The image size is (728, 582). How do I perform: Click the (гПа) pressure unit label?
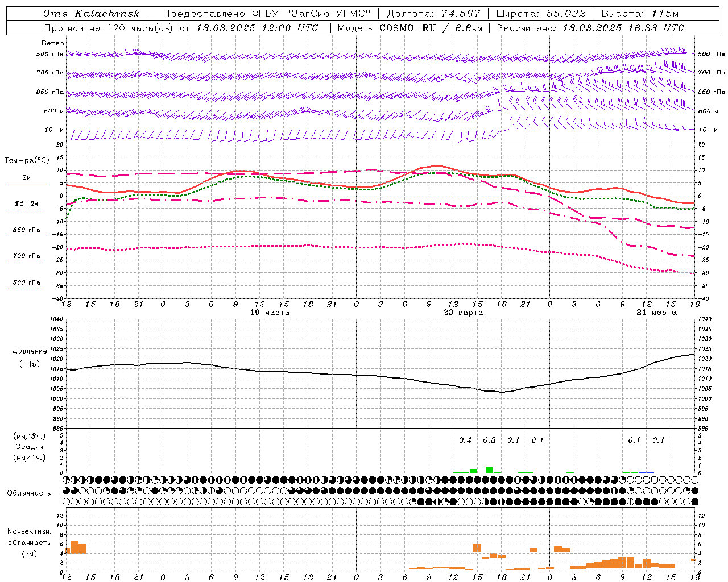click(x=30, y=364)
